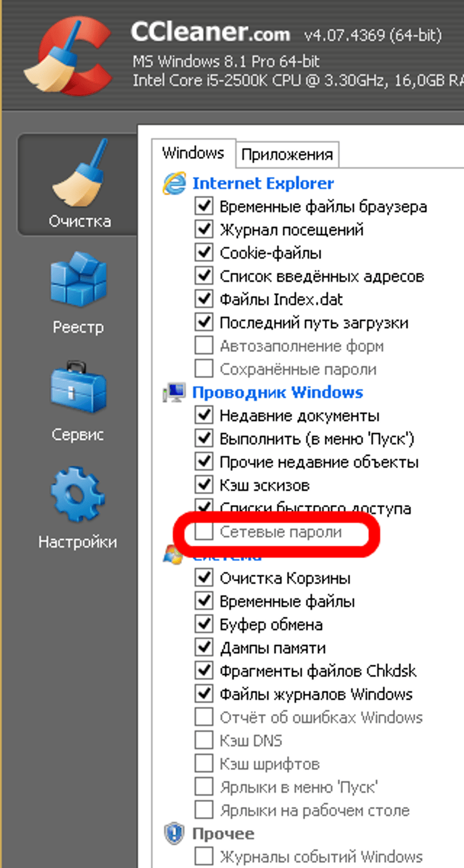Viewport: 464px width, 868px height.
Task: Enable Сохранённые пароли checkbox
Action: 204,369
